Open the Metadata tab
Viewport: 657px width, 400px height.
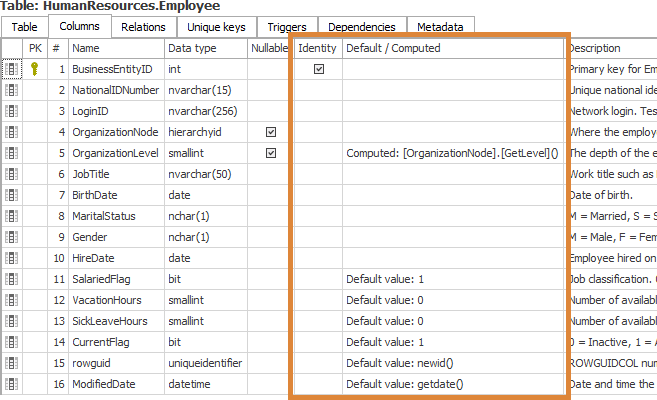[440, 27]
